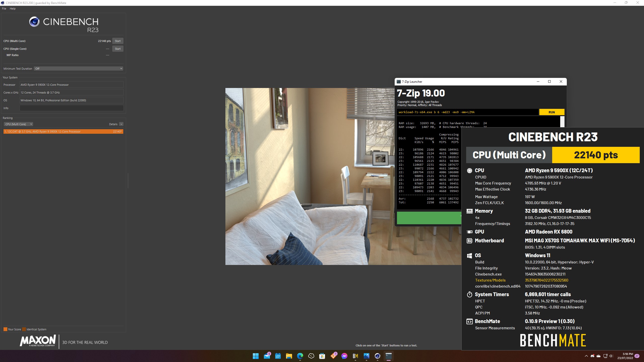Image resolution: width=644 pixels, height=362 pixels.
Task: Open the notifications badge showing 27
Action: coord(637,356)
